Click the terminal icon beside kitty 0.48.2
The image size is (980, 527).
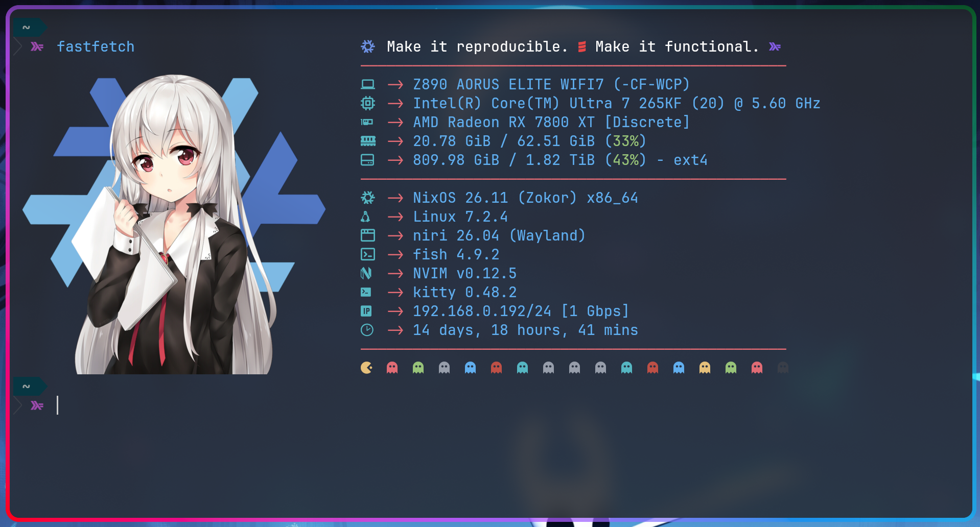pyautogui.click(x=366, y=292)
